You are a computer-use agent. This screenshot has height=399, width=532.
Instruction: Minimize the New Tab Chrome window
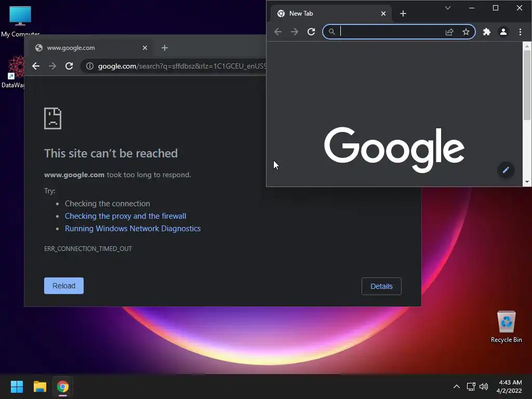pos(472,8)
